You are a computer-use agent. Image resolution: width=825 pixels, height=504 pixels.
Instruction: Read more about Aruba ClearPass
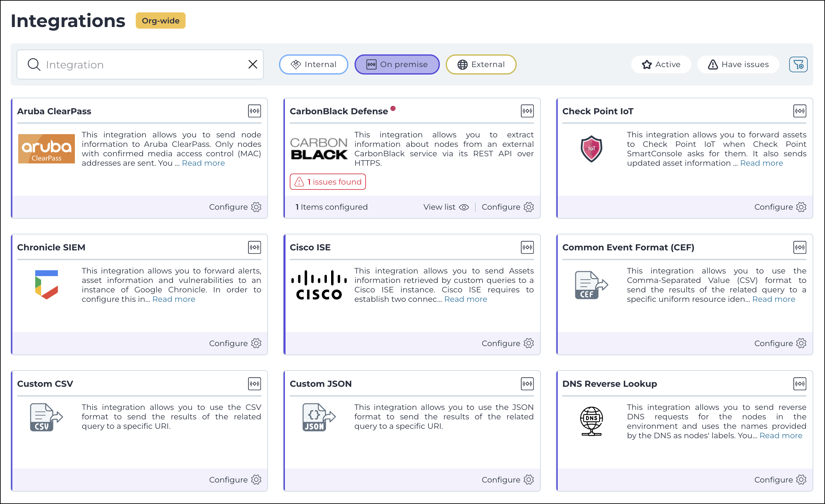203,163
